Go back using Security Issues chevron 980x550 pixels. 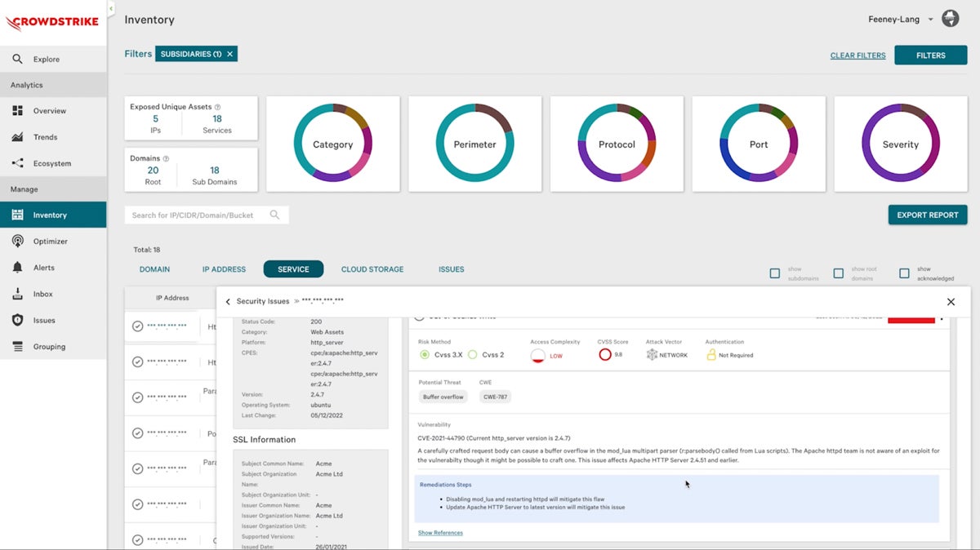(228, 302)
